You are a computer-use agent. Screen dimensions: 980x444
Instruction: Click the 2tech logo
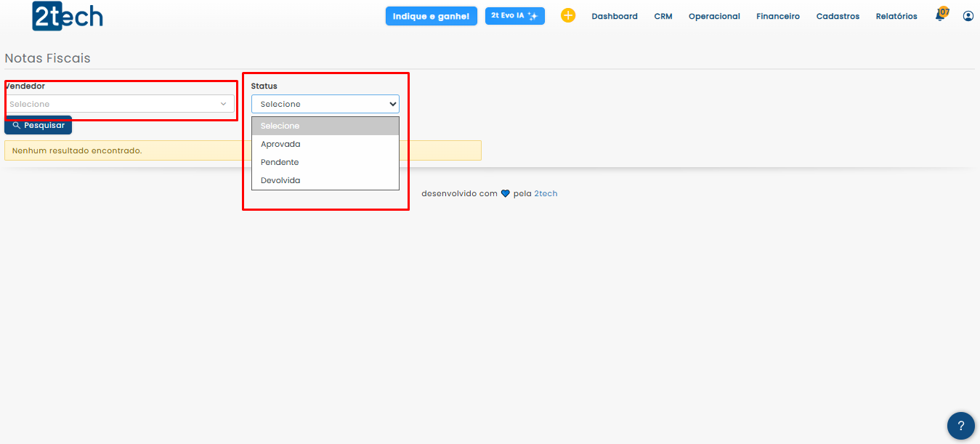[x=68, y=16]
